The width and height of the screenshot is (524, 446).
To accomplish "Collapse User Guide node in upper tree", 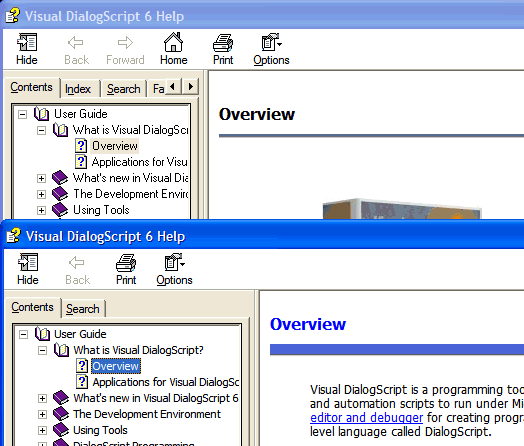I will 22,115.
